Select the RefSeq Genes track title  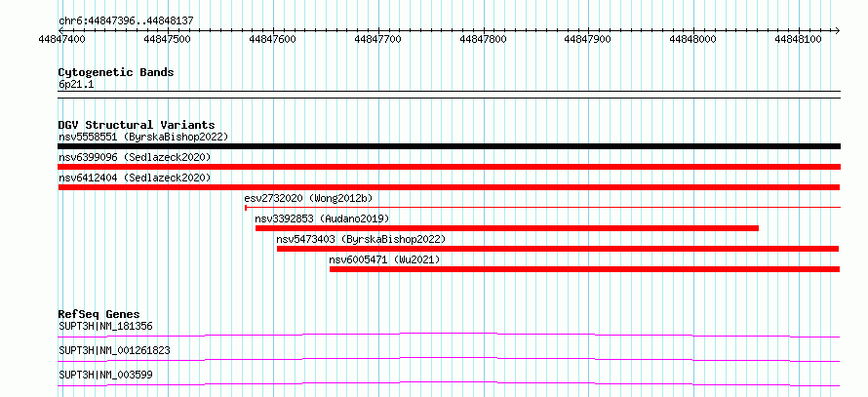(99, 314)
